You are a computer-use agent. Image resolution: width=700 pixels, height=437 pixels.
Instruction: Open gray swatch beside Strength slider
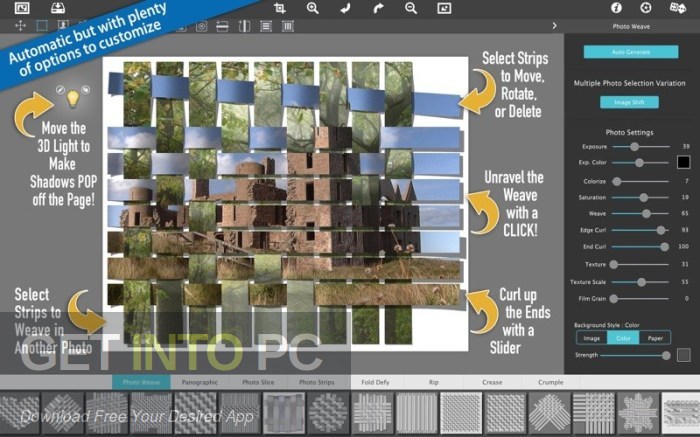coord(683,355)
